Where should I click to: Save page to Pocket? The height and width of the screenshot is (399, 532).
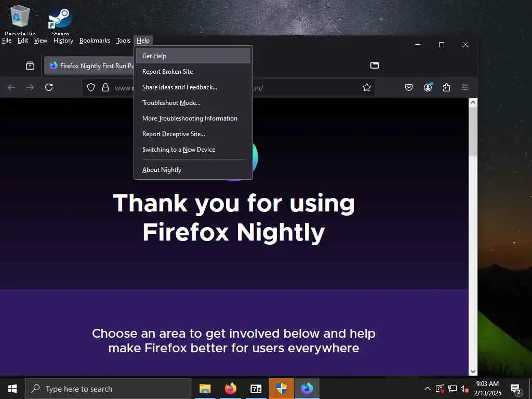point(409,87)
